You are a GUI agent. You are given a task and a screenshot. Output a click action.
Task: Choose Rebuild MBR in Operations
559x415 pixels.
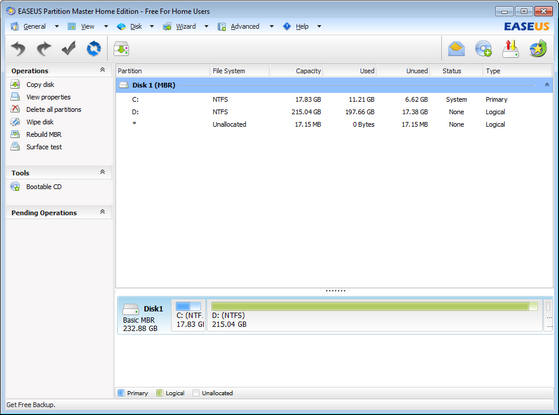tap(44, 134)
